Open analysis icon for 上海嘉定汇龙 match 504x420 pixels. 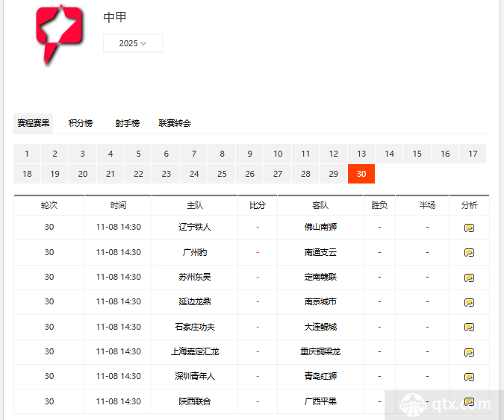pos(469,352)
